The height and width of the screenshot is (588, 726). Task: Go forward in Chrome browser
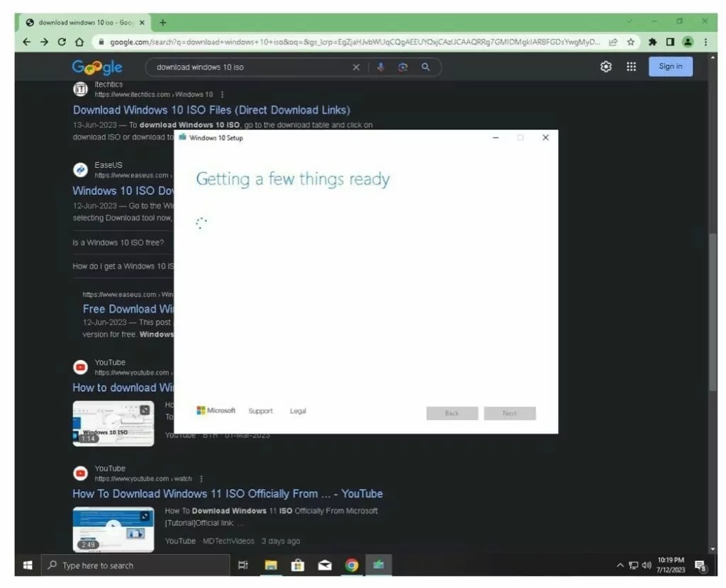[45, 42]
